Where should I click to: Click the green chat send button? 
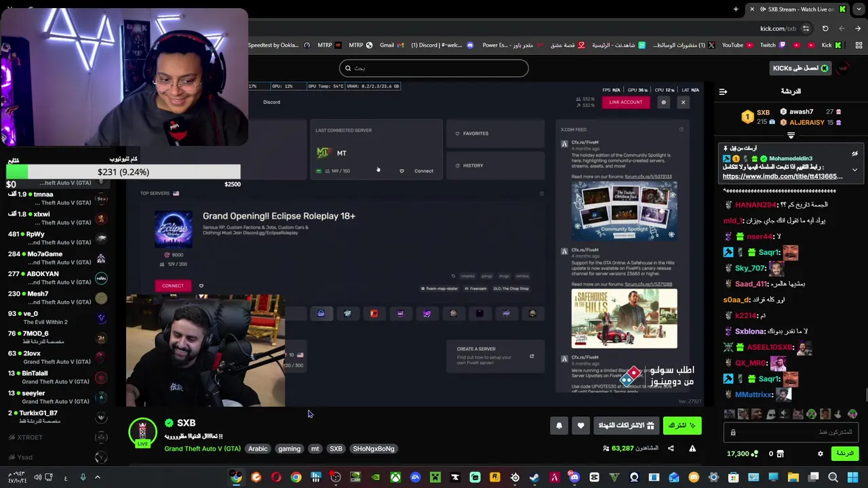[x=846, y=453]
